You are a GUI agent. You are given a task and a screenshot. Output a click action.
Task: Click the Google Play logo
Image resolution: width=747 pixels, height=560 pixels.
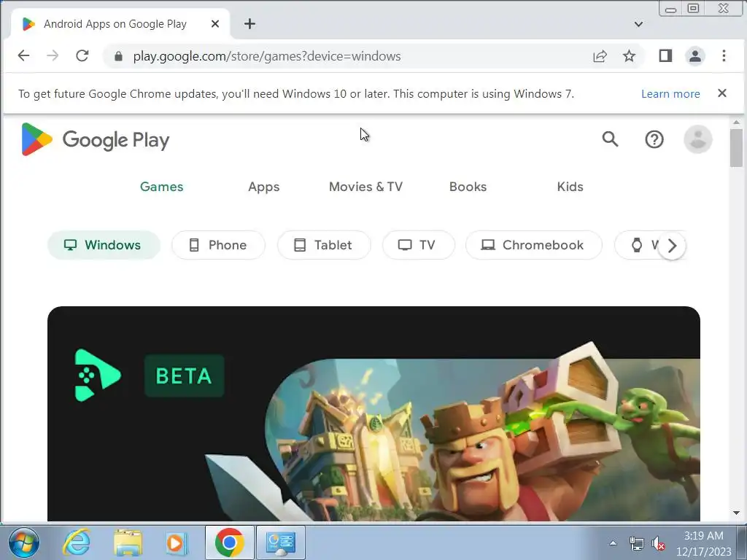click(96, 139)
